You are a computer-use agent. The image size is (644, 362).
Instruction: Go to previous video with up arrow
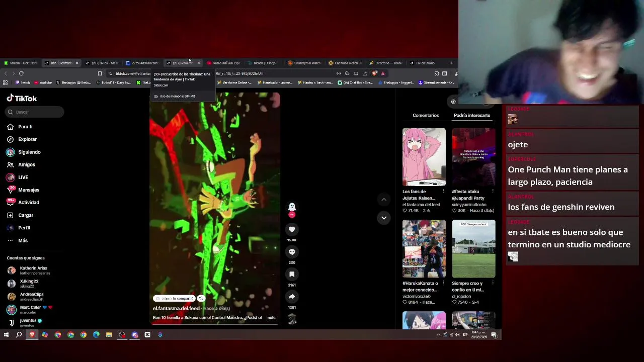(x=384, y=200)
